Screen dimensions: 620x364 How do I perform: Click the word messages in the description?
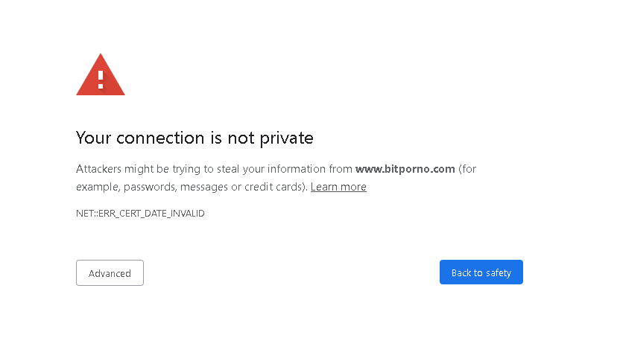click(203, 187)
